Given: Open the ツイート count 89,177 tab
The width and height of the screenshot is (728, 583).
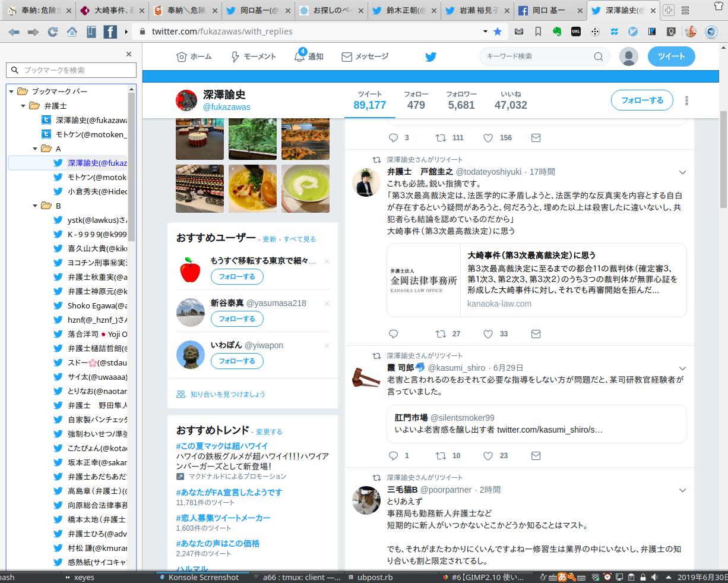Looking at the screenshot, I should 369,100.
